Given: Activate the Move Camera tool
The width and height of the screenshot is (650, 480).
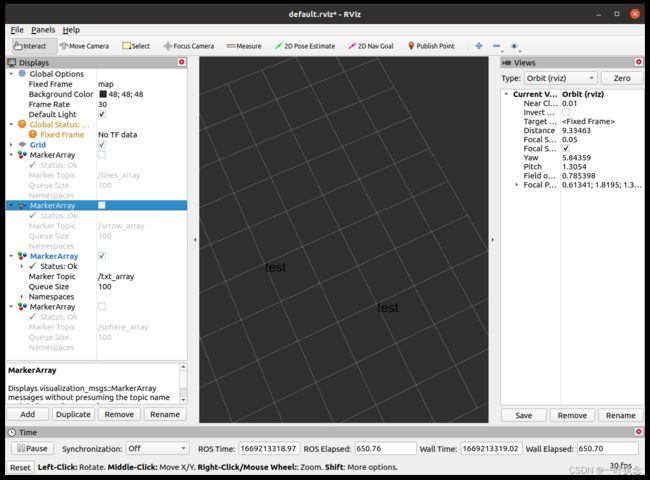Looking at the screenshot, I should point(84,46).
